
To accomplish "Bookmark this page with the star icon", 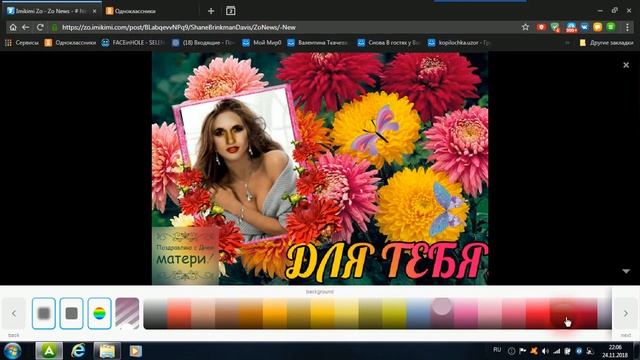I will pos(525,27).
